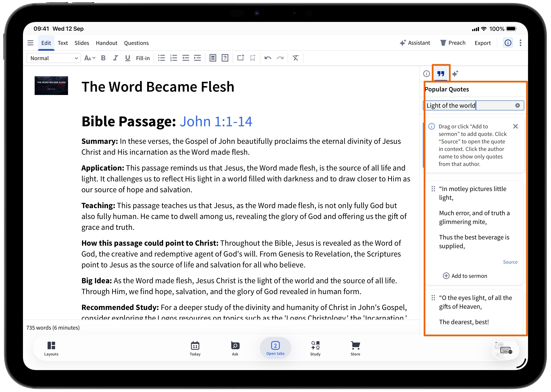Open the hamburger menu
The image size is (551, 392).
coord(30,43)
